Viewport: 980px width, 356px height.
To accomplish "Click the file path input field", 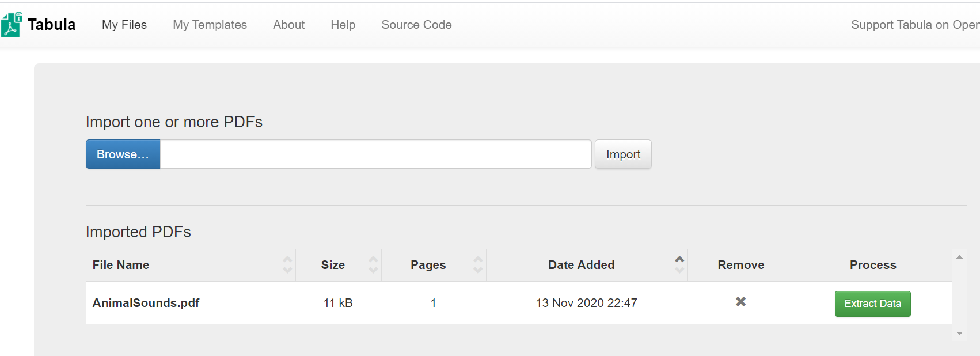I will click(375, 154).
